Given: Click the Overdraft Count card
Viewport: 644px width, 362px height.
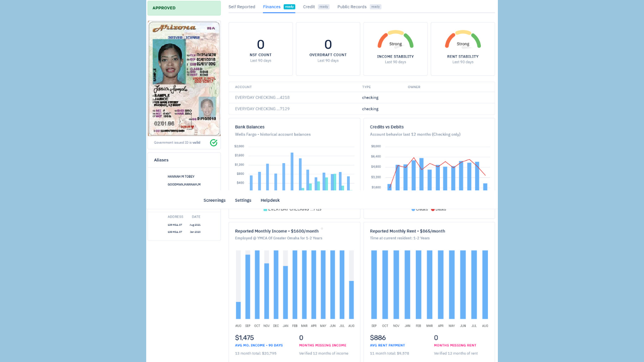Looking at the screenshot, I should click(x=328, y=49).
